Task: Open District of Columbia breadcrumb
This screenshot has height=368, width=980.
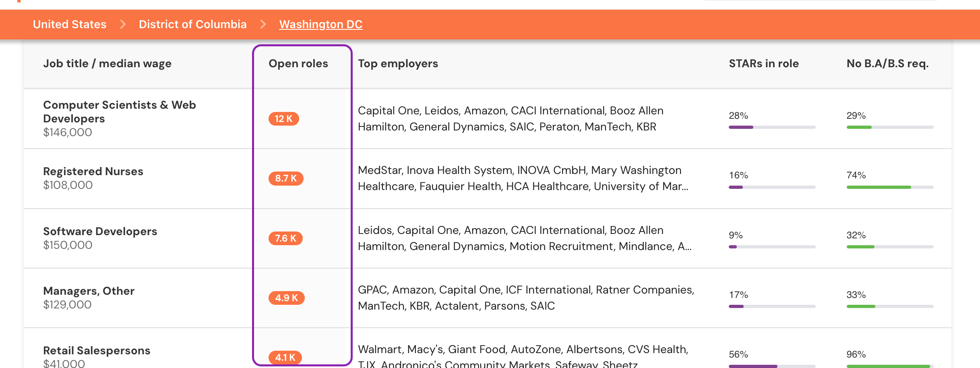Action: click(x=192, y=24)
